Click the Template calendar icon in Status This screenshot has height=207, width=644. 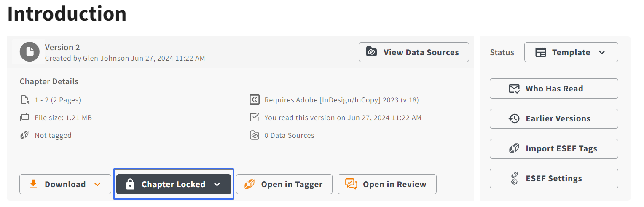point(541,52)
